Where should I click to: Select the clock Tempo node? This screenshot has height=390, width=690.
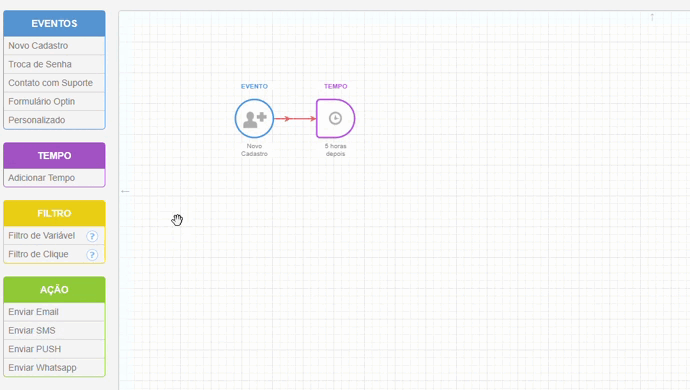pyautogui.click(x=335, y=118)
